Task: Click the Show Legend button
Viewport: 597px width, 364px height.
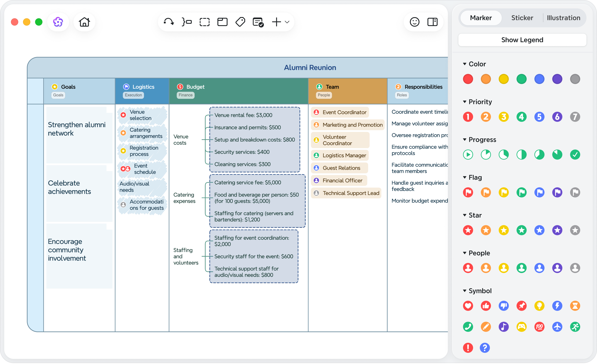Action: pos(522,40)
